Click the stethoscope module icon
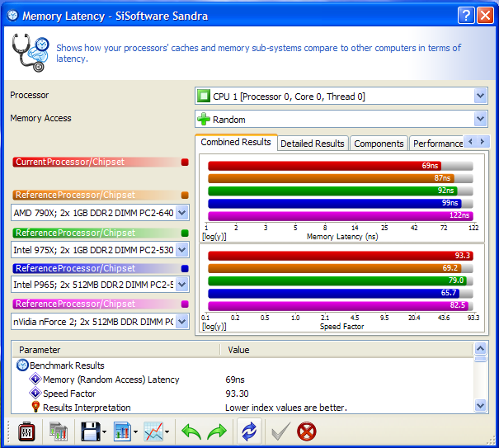The width and height of the screenshot is (499, 448). 31,53
